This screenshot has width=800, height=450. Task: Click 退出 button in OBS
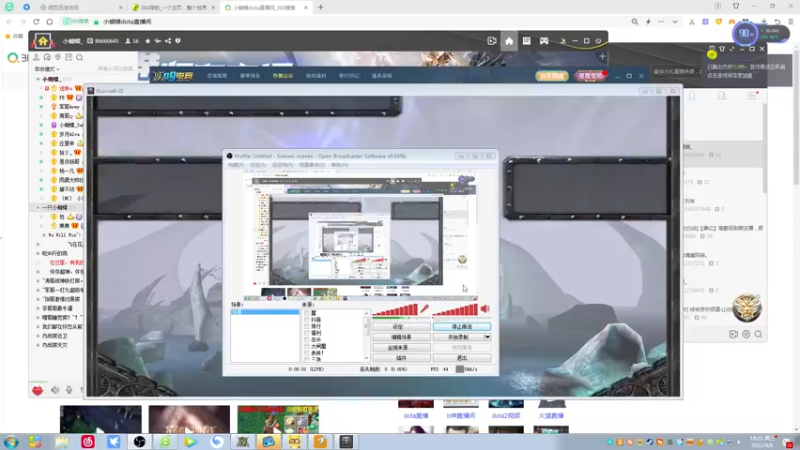pos(462,358)
